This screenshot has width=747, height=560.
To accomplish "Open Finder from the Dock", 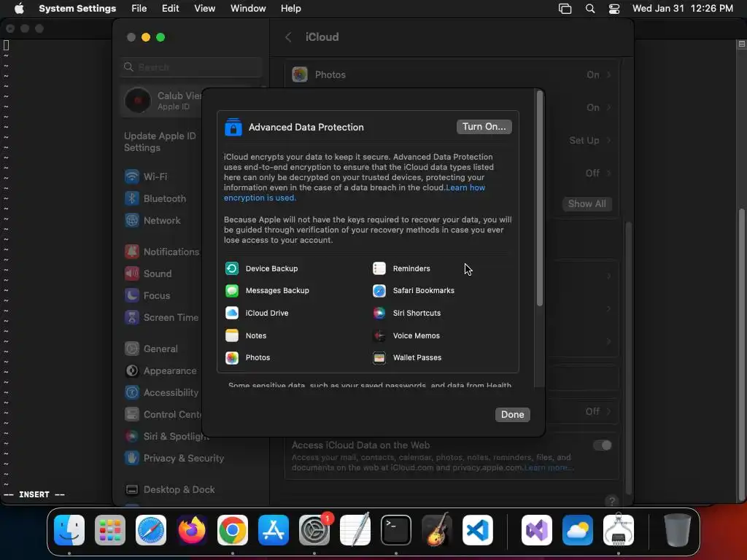I will (x=69, y=530).
